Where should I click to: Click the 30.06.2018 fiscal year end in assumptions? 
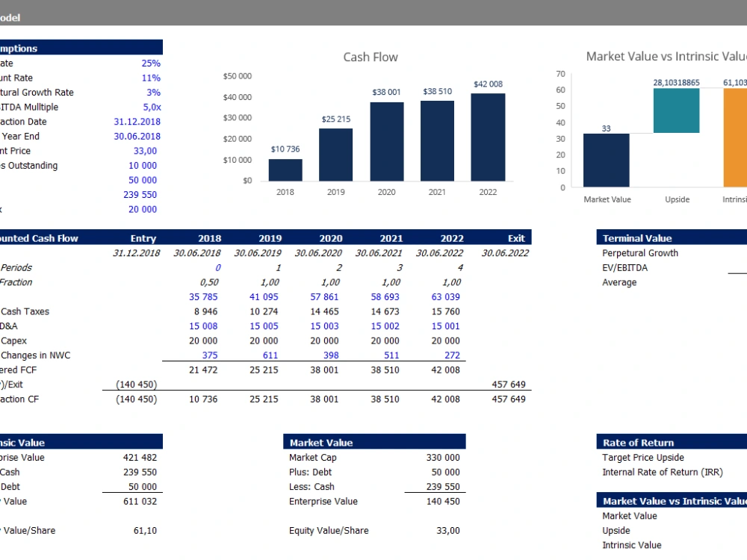point(137,137)
